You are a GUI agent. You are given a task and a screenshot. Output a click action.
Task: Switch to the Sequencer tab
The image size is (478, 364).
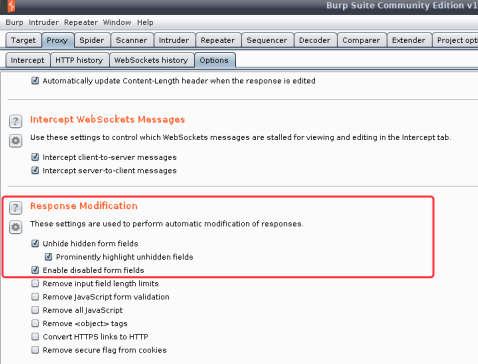pyautogui.click(x=267, y=40)
